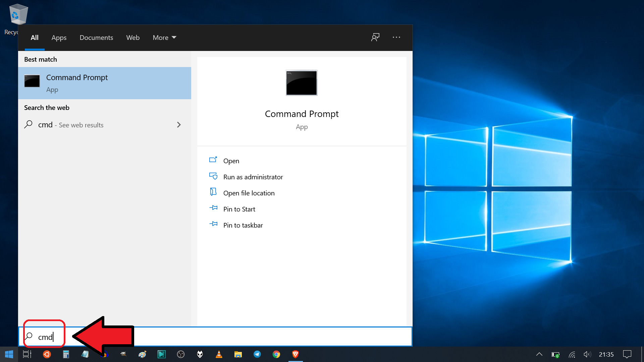Switch to the Documents search tab
This screenshot has width=644, height=362.
pos(96,38)
